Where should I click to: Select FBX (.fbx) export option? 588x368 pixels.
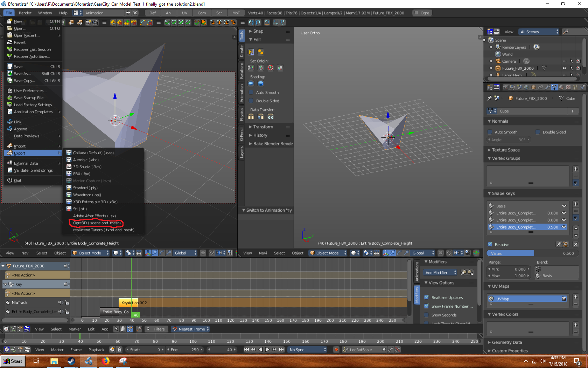(82, 174)
